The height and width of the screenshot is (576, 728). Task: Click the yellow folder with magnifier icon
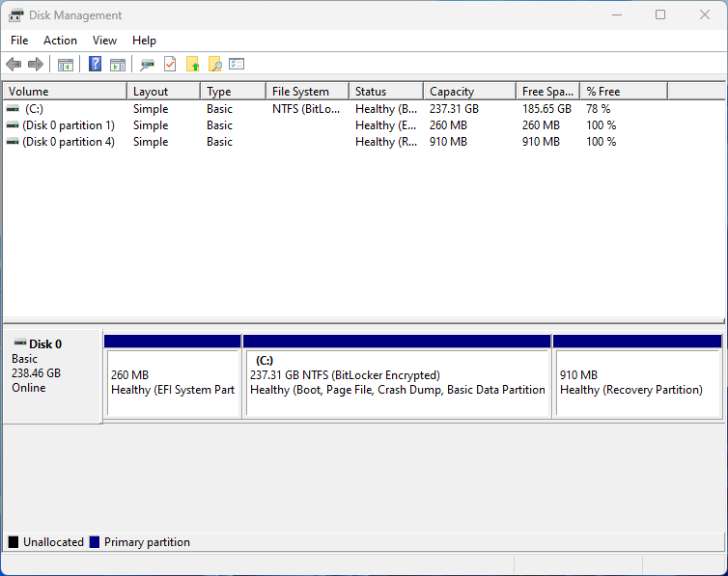[215, 64]
